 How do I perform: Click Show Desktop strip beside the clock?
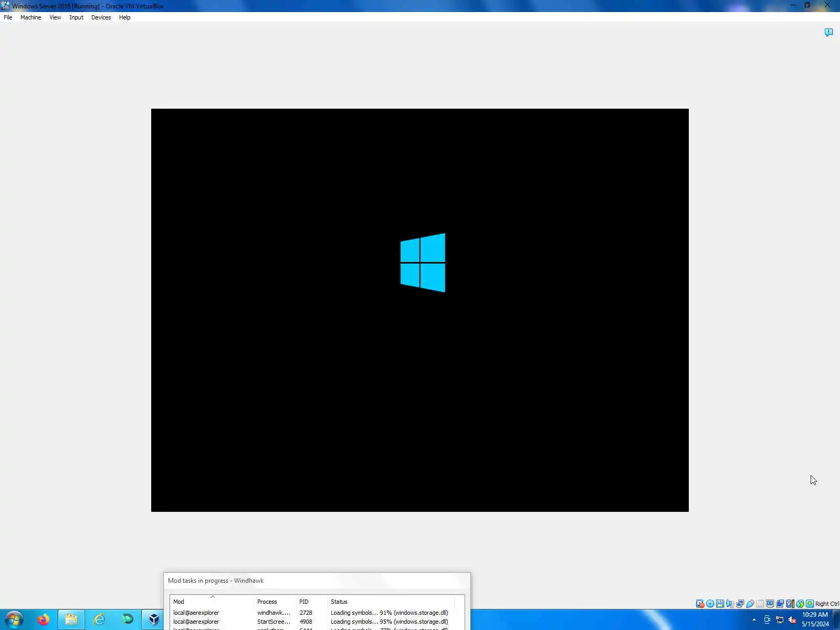[836, 619]
